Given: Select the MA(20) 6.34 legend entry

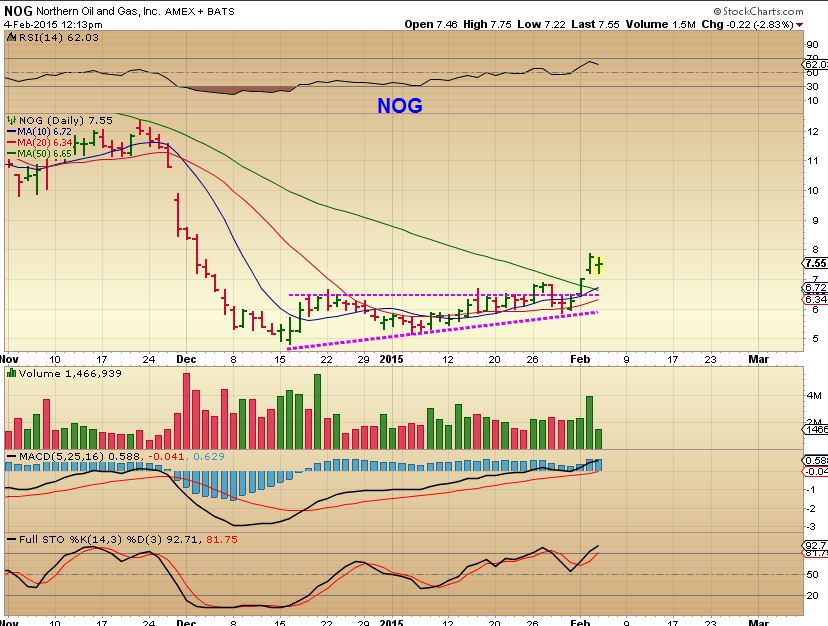Looking at the screenshot, I should [44, 143].
